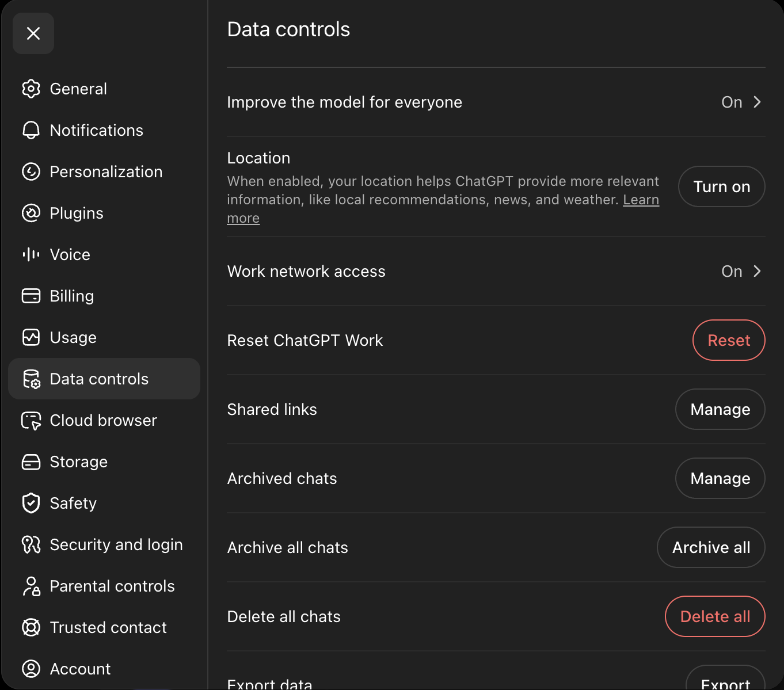Click the Voice waveform icon

coord(31,254)
